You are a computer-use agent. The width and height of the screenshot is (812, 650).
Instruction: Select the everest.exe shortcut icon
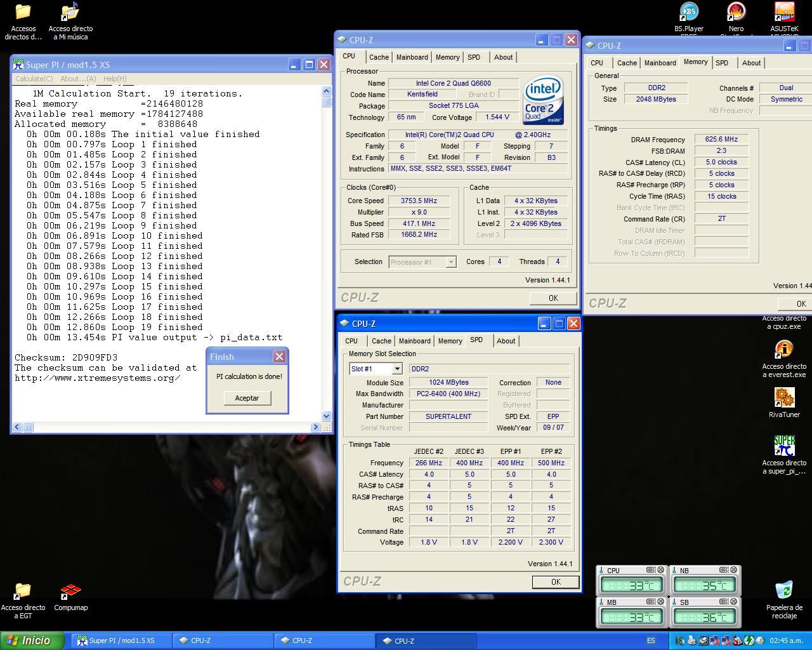(784, 350)
